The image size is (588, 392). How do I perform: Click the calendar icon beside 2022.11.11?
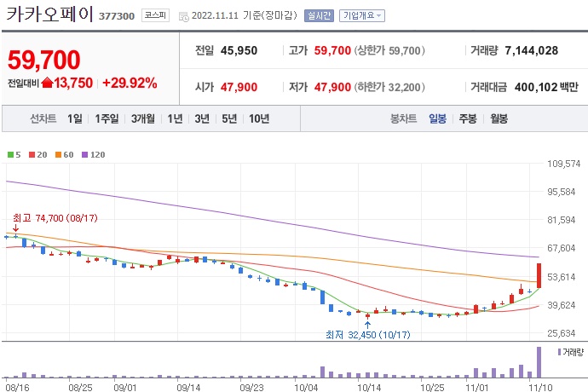tap(184, 16)
